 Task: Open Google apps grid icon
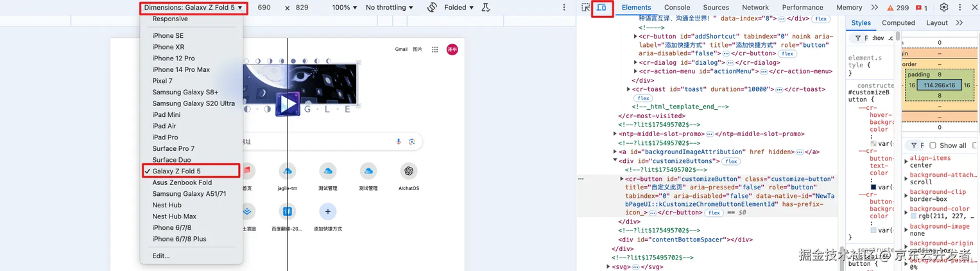click(435, 49)
